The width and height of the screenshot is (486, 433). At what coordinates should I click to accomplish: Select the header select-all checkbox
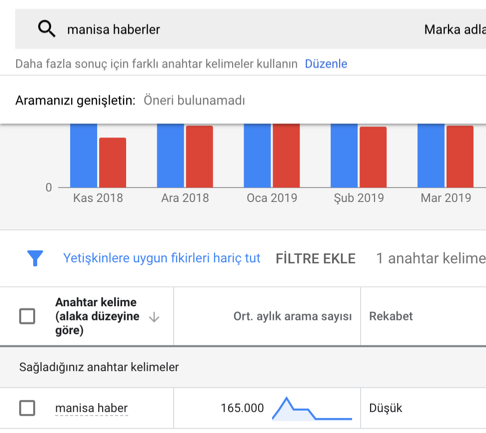pos(27,316)
